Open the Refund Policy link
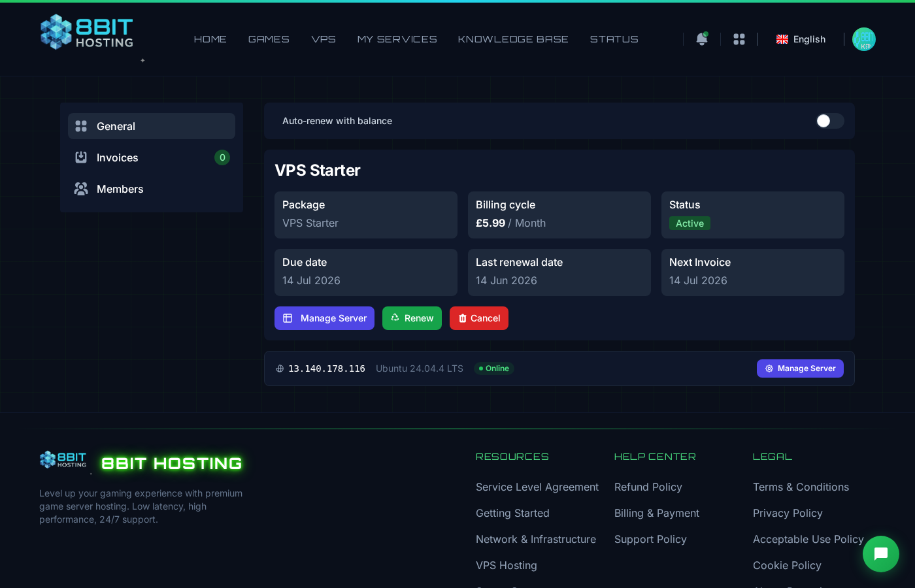The image size is (915, 588). click(x=648, y=487)
